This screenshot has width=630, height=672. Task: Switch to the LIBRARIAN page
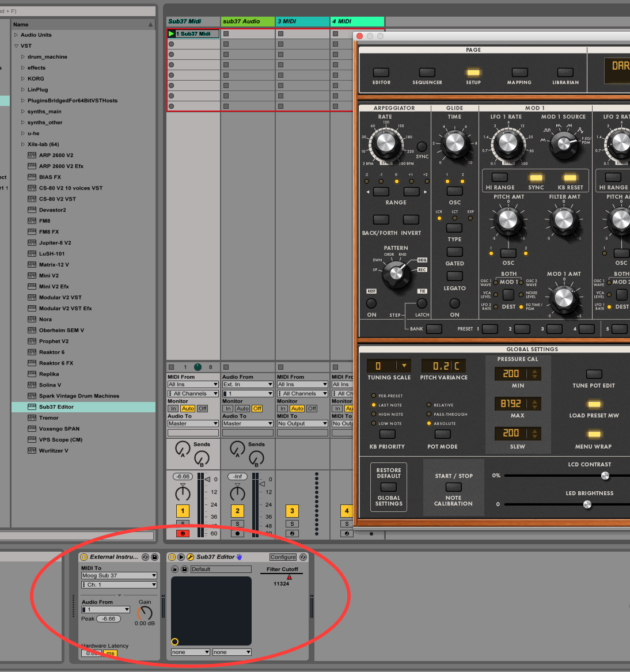(566, 73)
